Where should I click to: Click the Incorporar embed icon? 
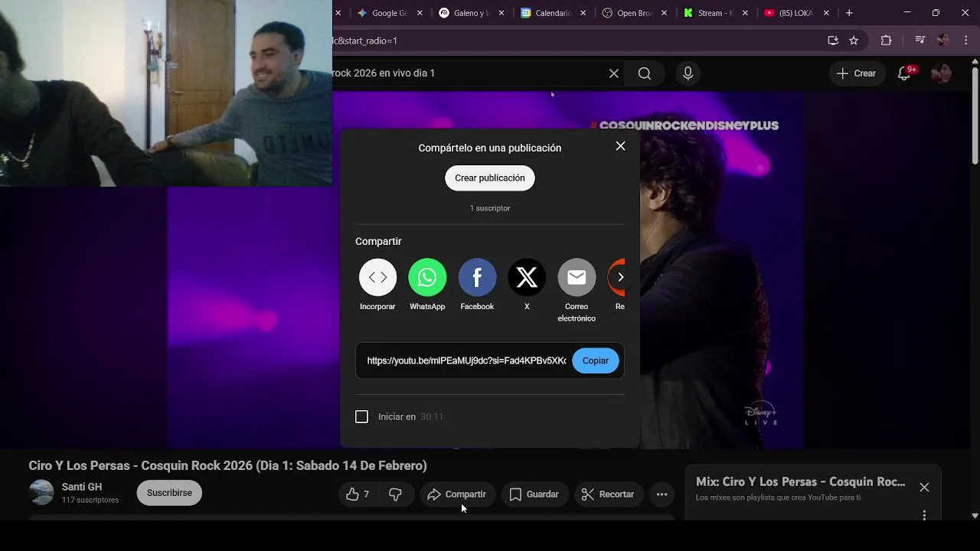point(377,277)
